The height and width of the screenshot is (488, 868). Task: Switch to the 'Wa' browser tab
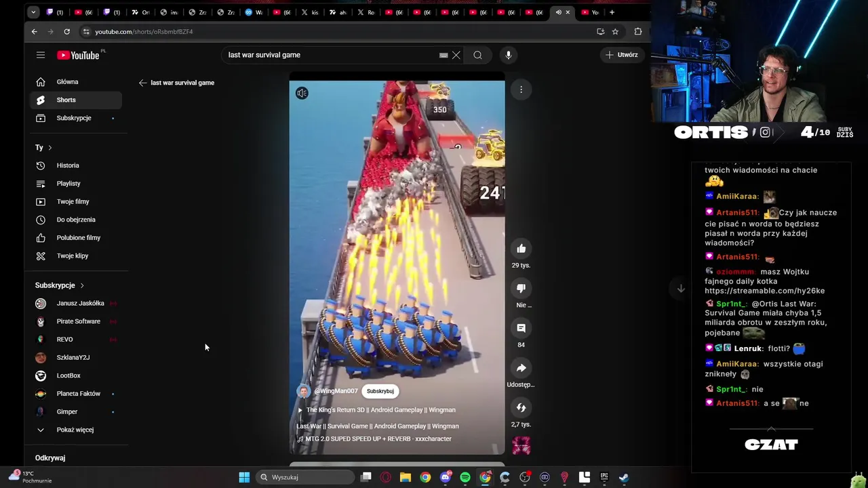tap(254, 12)
